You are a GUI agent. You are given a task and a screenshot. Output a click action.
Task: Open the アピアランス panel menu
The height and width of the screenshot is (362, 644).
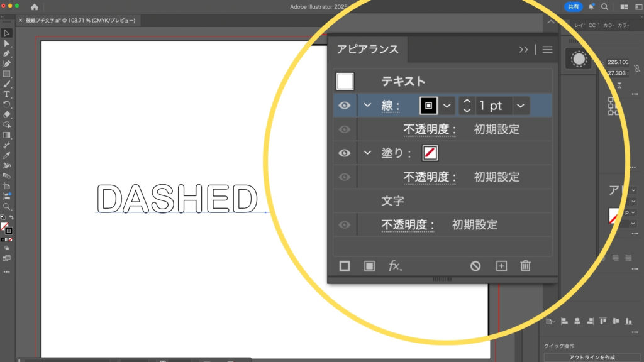[x=547, y=50]
